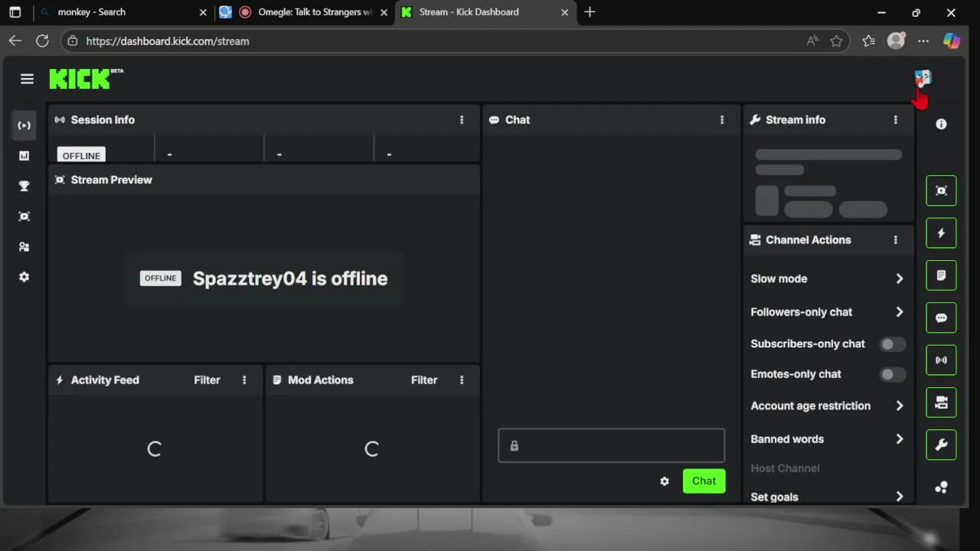The width and height of the screenshot is (980, 551).
Task: Select the Stream - Kick Dashboard tab
Action: point(485,12)
